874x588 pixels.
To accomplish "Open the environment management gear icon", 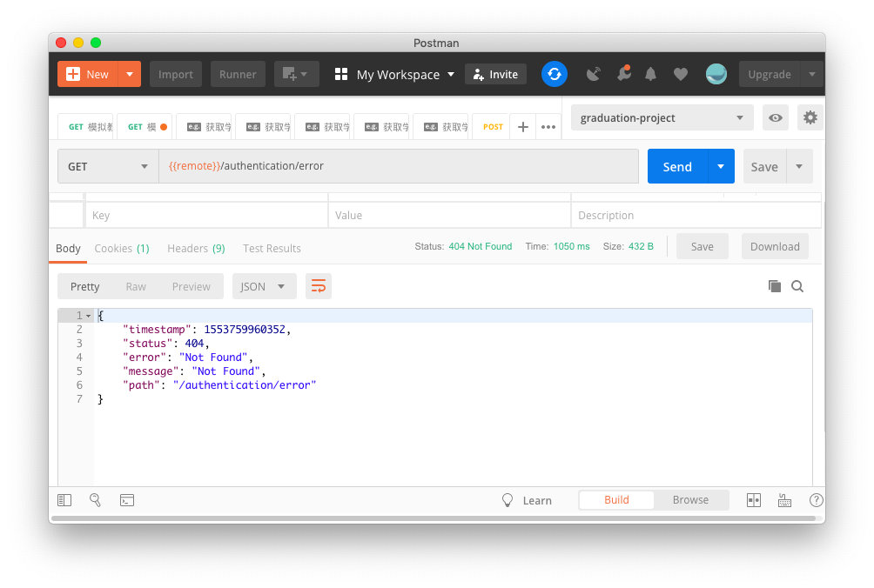I will pos(810,118).
